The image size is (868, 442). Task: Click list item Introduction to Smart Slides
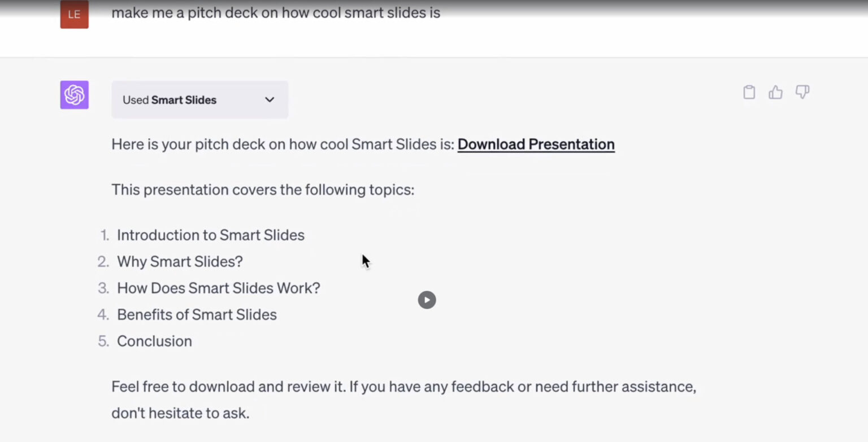click(x=210, y=235)
